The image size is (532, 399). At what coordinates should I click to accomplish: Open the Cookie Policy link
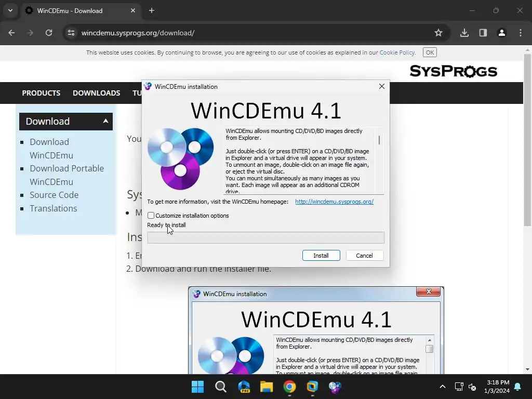coord(397,52)
